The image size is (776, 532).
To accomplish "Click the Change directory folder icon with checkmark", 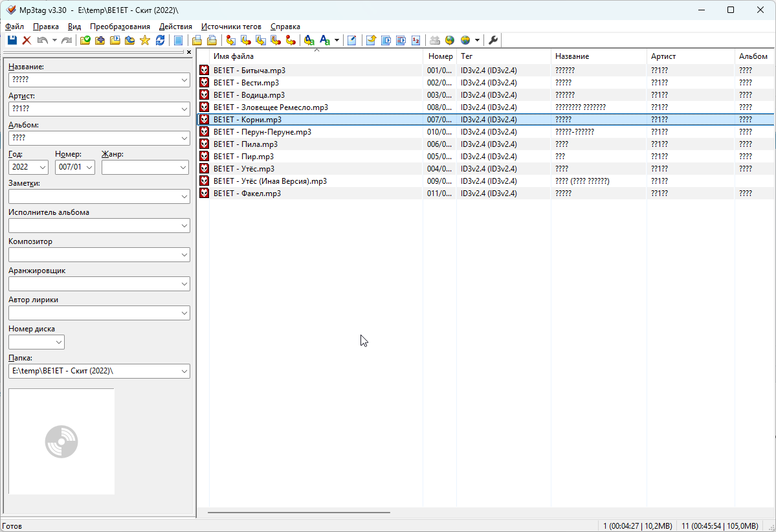I will [x=85, y=41].
